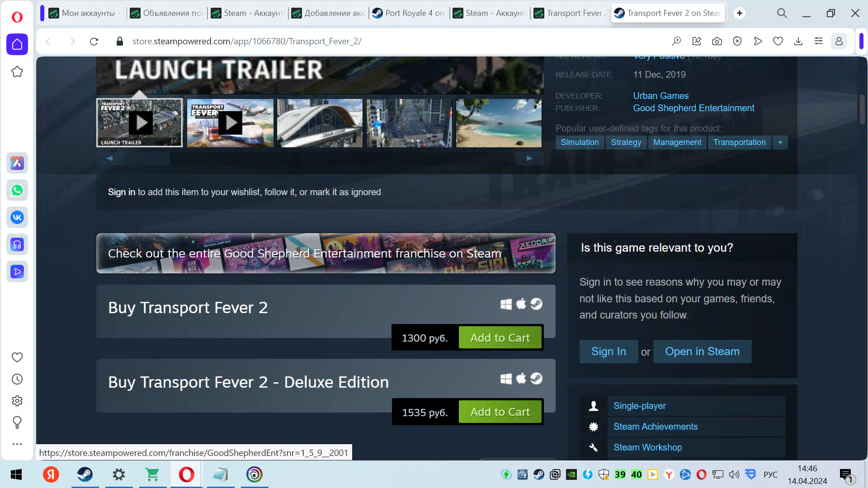
Task: Switch to Мои аккаунты tab
Action: 86,13
